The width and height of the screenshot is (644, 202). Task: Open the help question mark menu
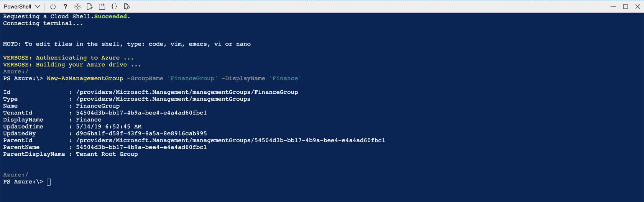click(65, 7)
